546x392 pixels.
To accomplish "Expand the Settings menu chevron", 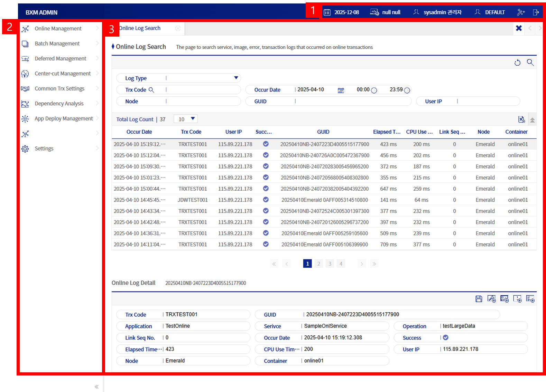I will coord(97,148).
